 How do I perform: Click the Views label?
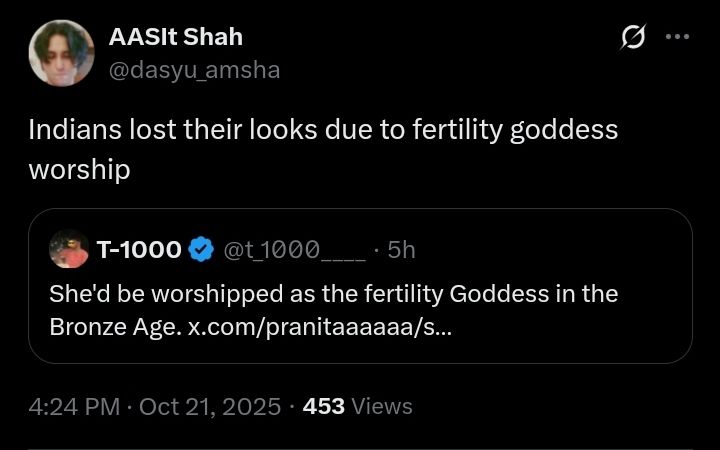point(382,406)
